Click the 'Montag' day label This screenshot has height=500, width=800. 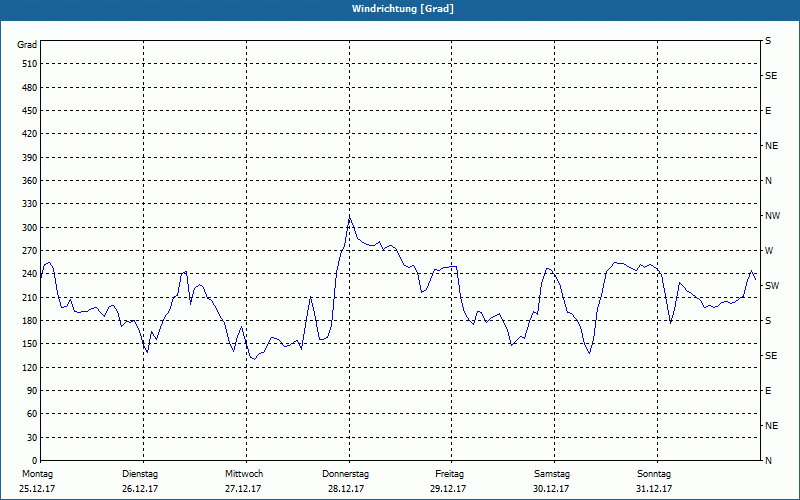[x=37, y=474]
